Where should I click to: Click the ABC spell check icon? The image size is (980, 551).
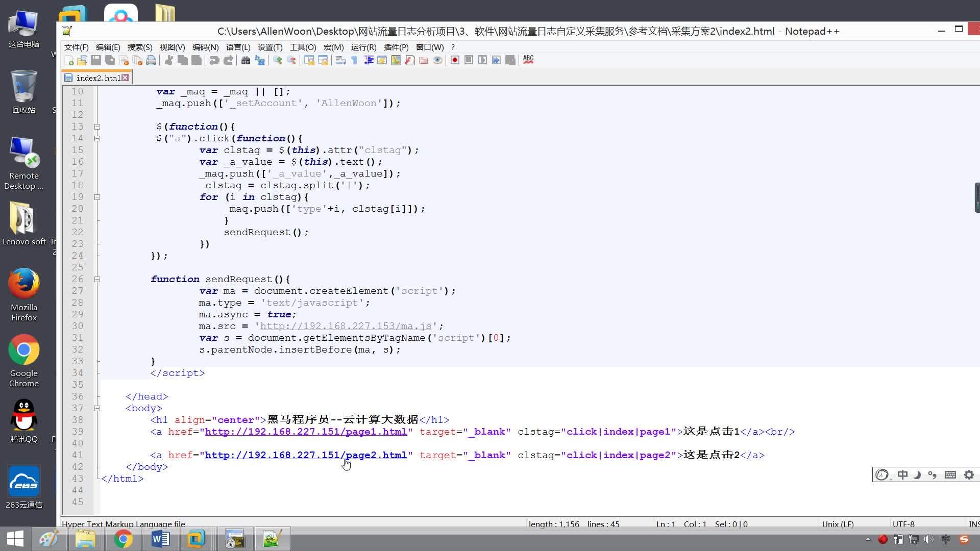coord(528,60)
